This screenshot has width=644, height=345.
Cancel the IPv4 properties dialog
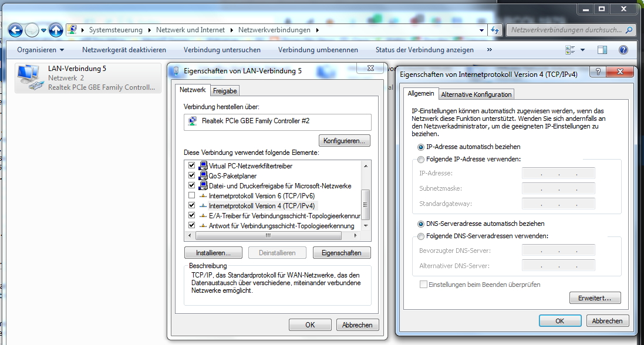tap(608, 321)
